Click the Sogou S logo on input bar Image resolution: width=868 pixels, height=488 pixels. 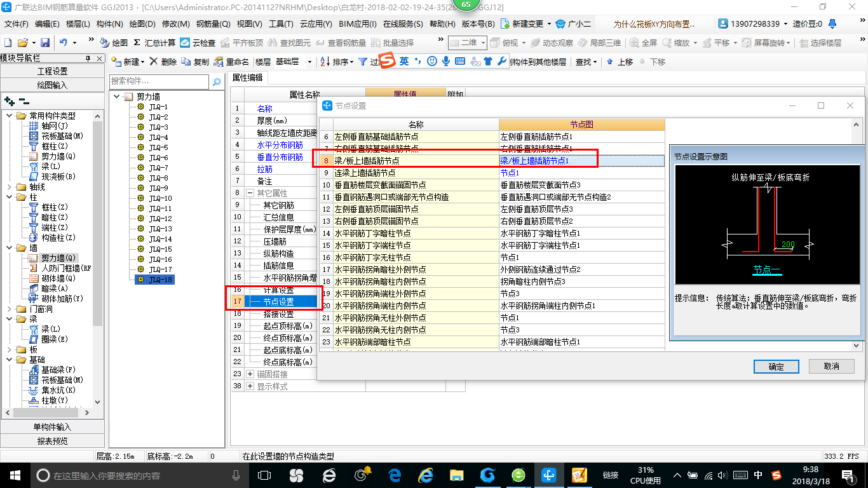point(387,62)
